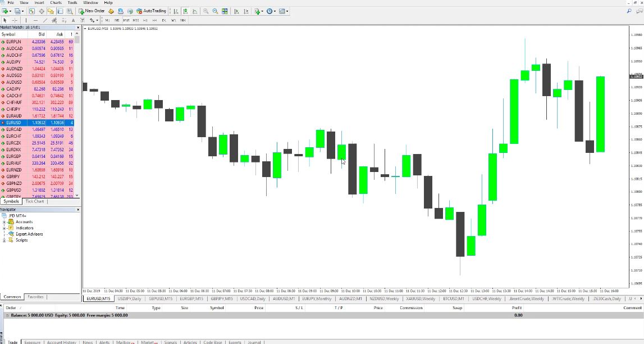Click the Market Watch scrollbar up arrow
Image resolution: width=644 pixels, height=344 pixels.
tap(77, 33)
